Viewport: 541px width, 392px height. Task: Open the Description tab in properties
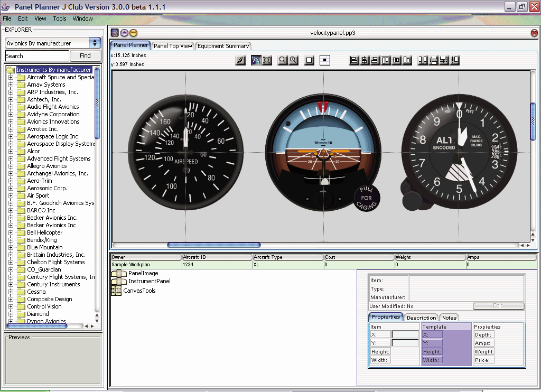point(421,318)
